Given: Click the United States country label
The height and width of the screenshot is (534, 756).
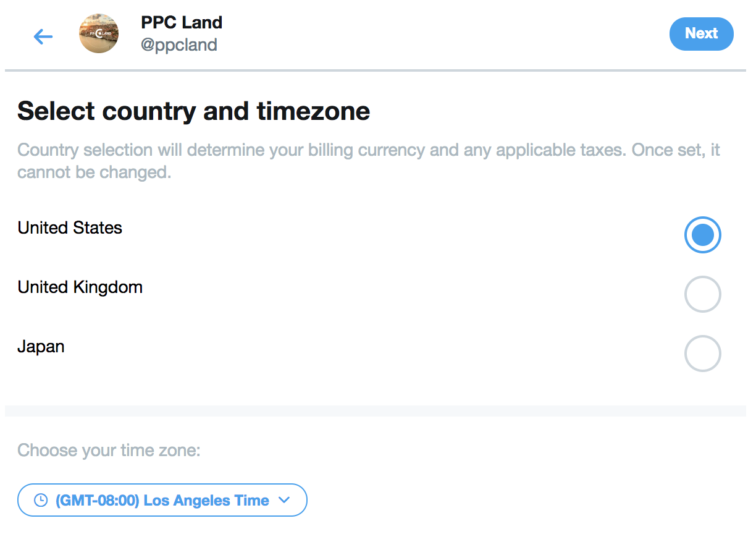Looking at the screenshot, I should coord(70,228).
